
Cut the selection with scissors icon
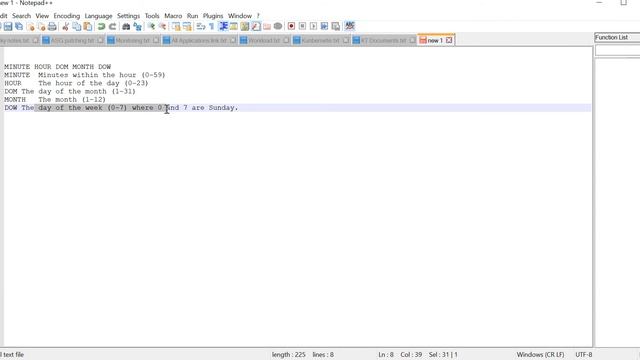click(65, 27)
